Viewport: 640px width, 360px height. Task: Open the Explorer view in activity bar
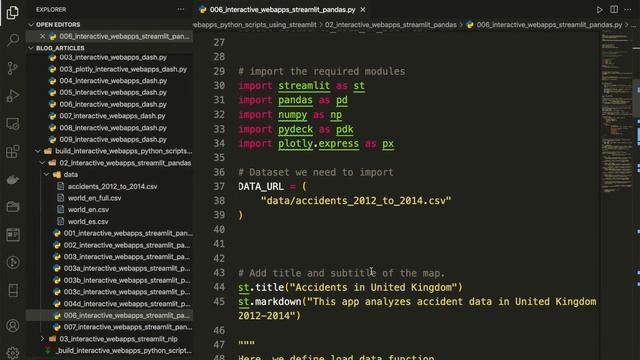(x=13, y=12)
